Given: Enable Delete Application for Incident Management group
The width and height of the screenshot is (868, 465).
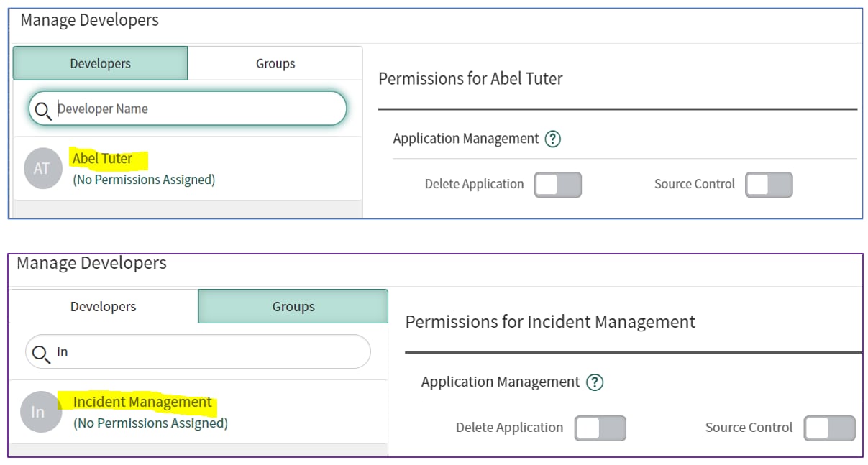Looking at the screenshot, I should pyautogui.click(x=600, y=428).
